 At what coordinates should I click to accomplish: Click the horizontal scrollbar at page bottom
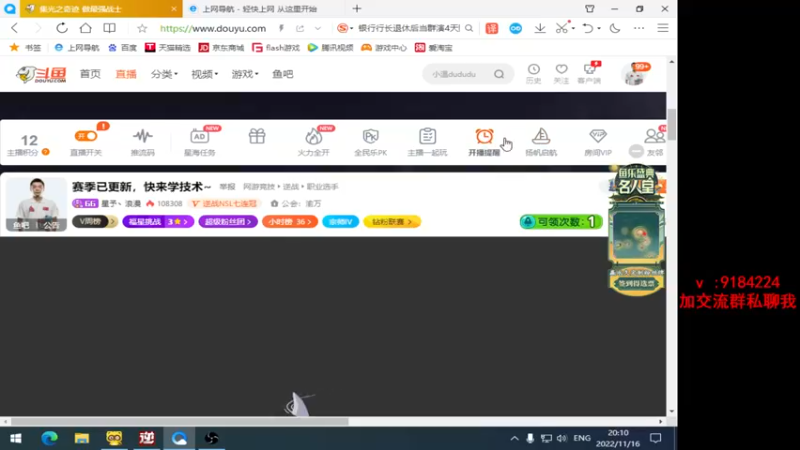[x=180, y=421]
